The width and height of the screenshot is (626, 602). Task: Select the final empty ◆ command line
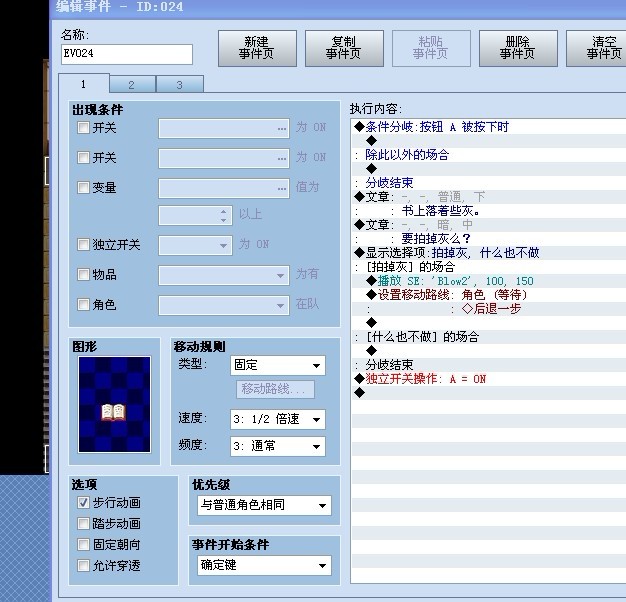coord(489,393)
